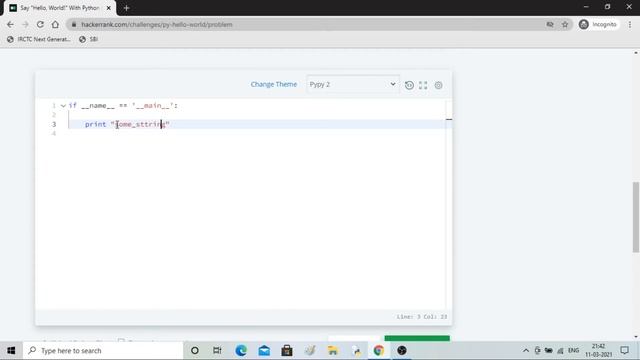Click the Type here to search box
Screen dimensions: 640x360
click(103, 351)
